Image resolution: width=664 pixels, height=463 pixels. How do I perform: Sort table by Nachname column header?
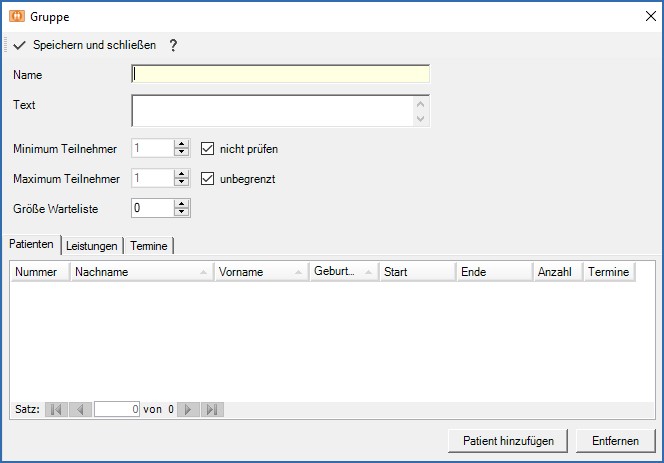click(x=141, y=271)
